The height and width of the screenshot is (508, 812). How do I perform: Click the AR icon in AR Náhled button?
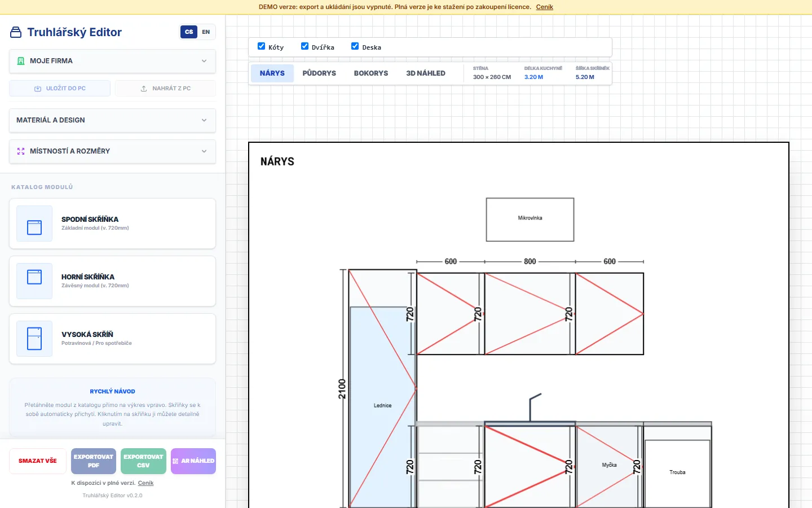[x=175, y=461]
